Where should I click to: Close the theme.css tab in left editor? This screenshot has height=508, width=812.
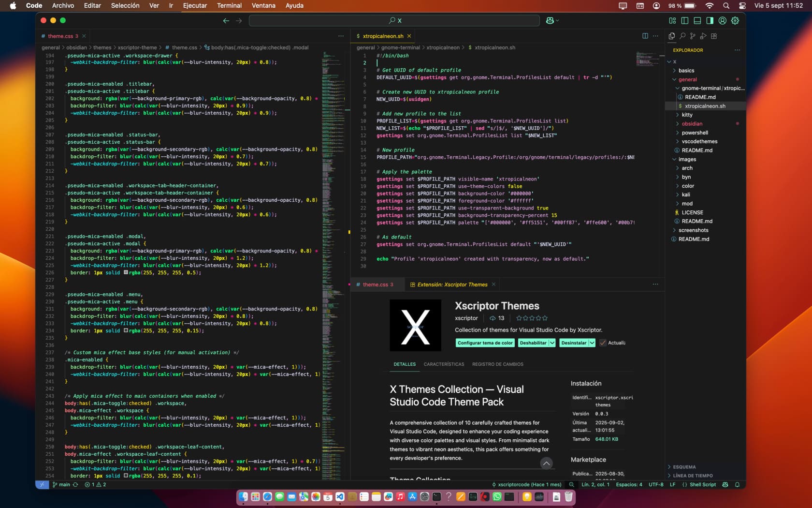click(x=84, y=36)
